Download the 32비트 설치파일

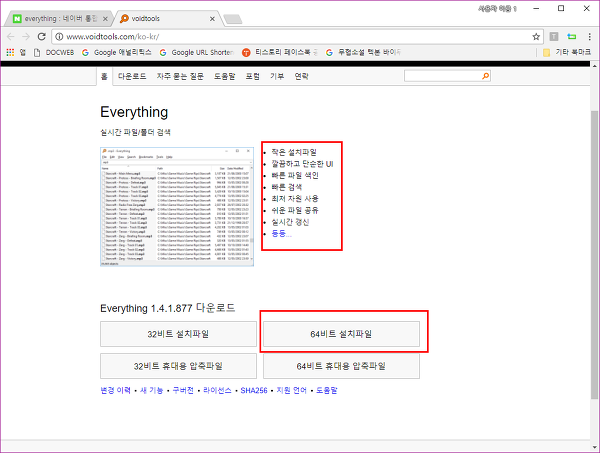coord(178,334)
